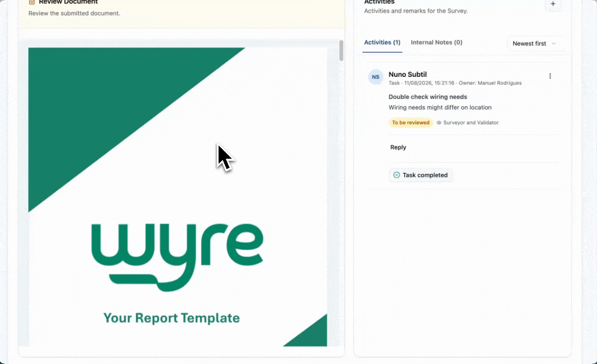Click the Review Document file icon

[32, 2]
